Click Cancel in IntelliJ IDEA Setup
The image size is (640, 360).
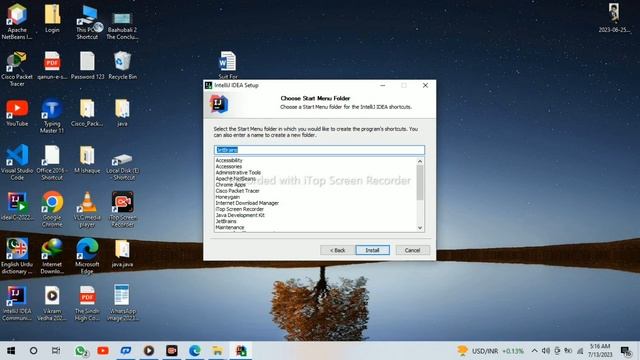[x=412, y=250]
